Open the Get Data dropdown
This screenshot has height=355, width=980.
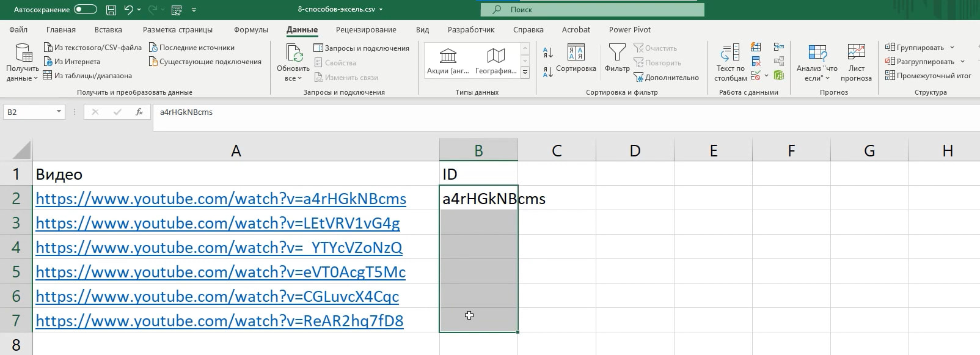click(x=23, y=63)
